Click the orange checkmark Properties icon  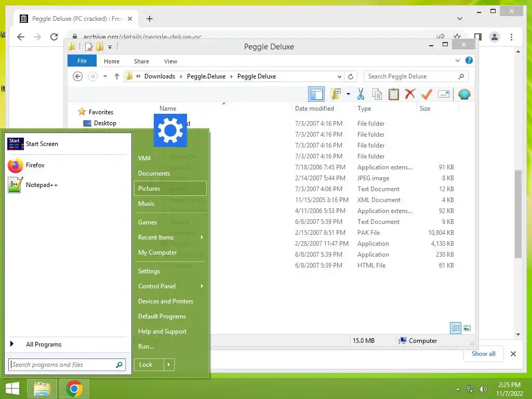tap(427, 94)
